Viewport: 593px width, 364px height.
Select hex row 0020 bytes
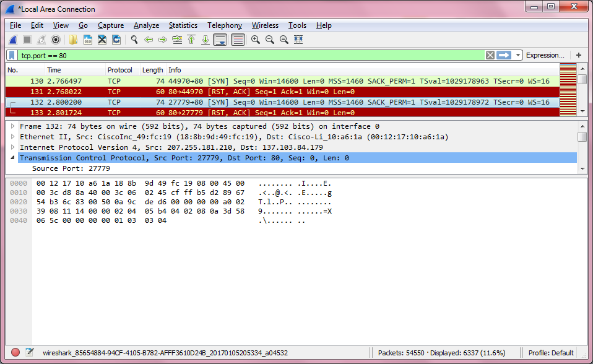[141, 202]
